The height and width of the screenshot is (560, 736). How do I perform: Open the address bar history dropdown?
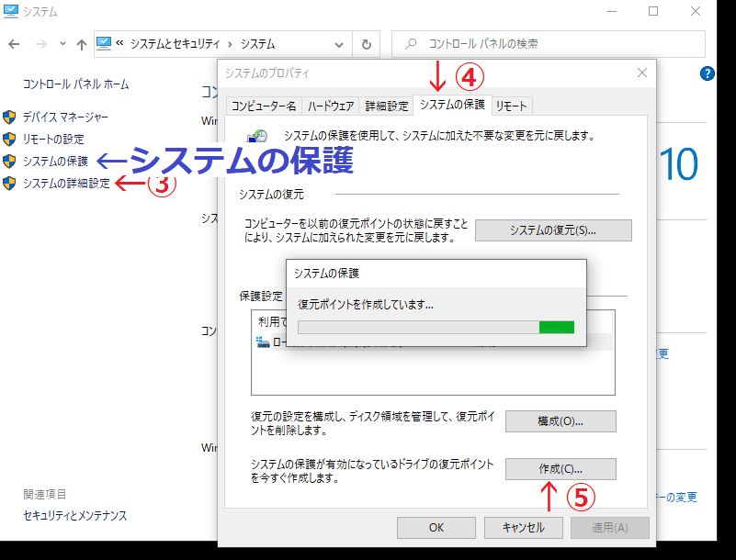pos(340,44)
